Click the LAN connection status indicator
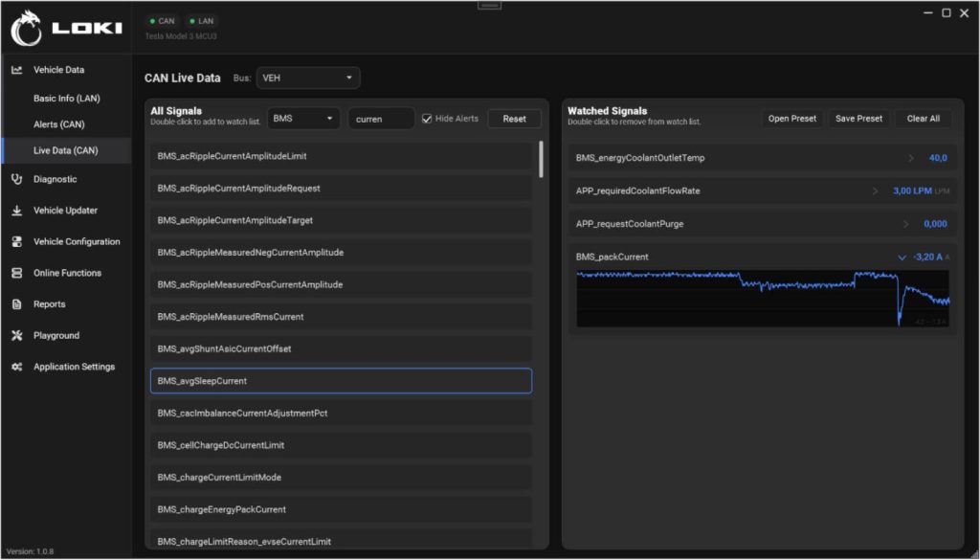The height and width of the screenshot is (560, 980). [202, 21]
